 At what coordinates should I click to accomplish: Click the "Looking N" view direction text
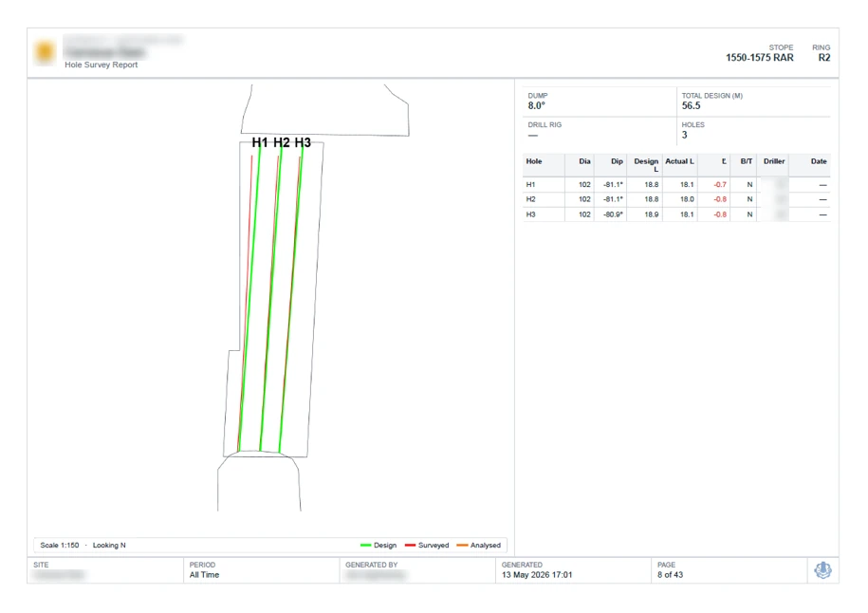(x=109, y=546)
